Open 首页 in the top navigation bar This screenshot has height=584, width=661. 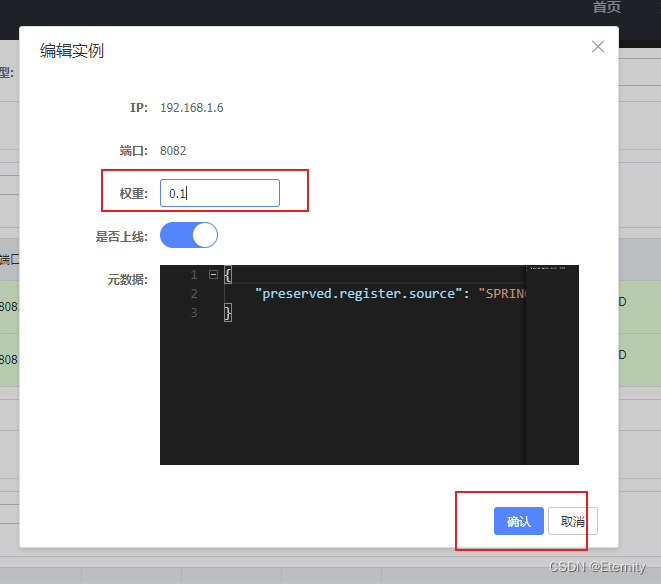607,7
